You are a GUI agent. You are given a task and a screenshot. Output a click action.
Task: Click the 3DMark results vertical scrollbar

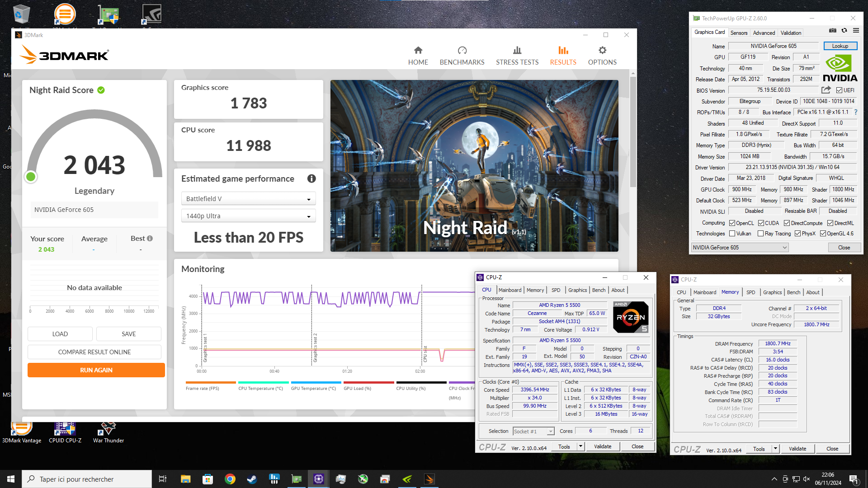[632, 131]
